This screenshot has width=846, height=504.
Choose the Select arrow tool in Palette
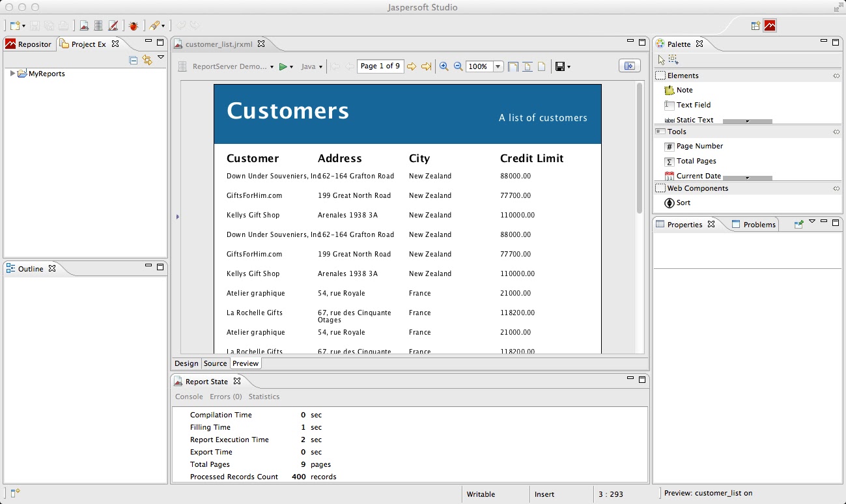(x=662, y=60)
